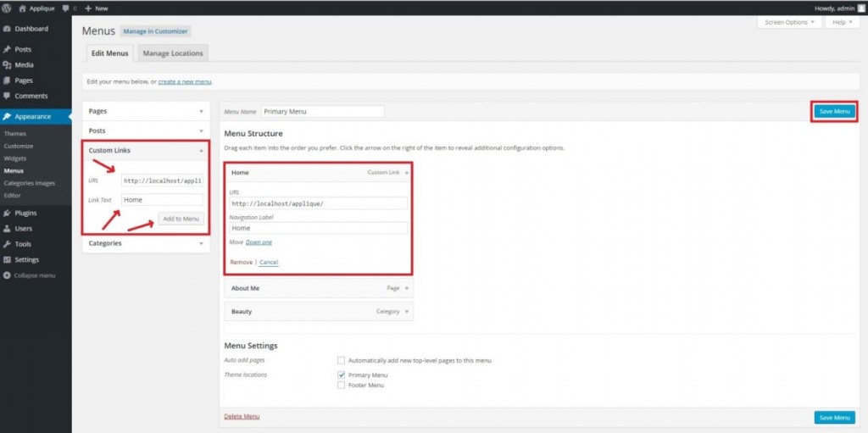This screenshot has width=868, height=433.
Task: Open the Widgets submenu item
Action: (x=15, y=158)
